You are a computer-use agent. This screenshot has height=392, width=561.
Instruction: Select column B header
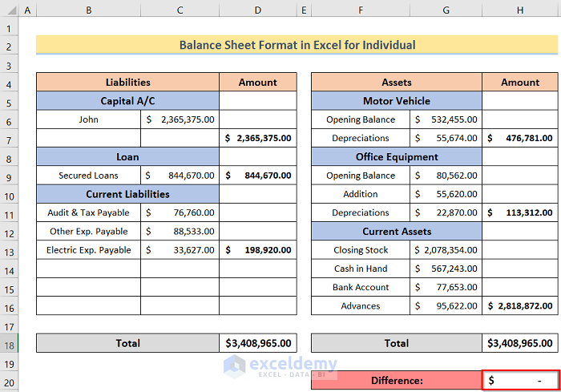(x=88, y=10)
